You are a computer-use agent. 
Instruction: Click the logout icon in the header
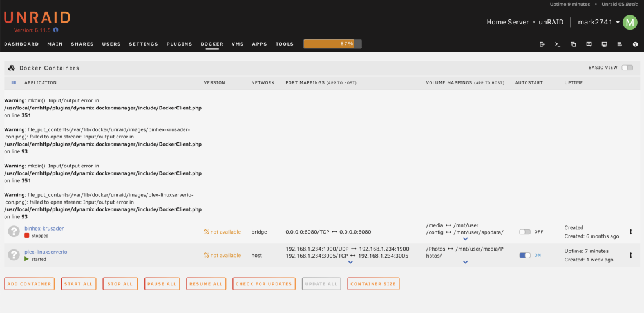542,44
